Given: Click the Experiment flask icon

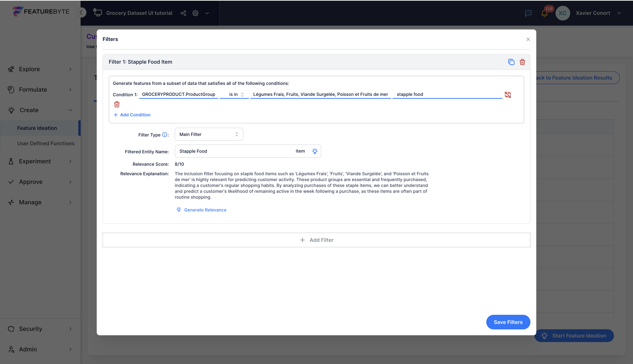Looking at the screenshot, I should click(11, 161).
